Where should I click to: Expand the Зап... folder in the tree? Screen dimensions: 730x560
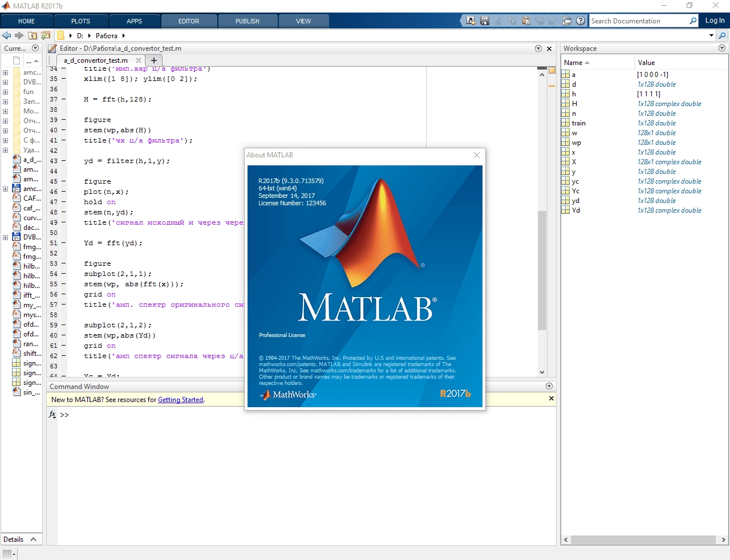coord(5,102)
